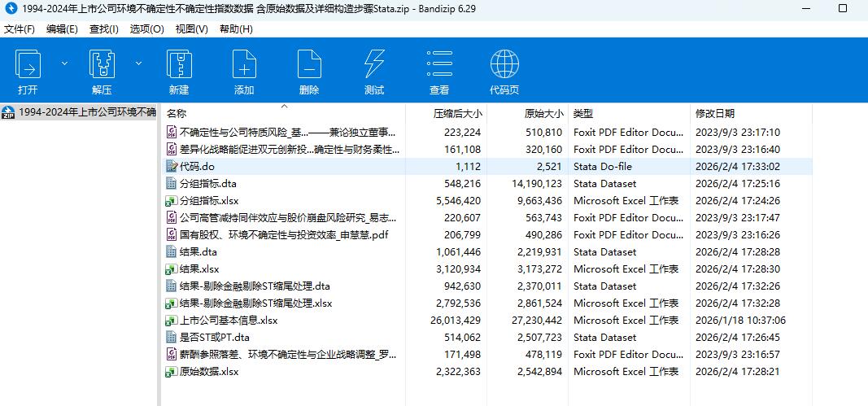Click the Bandizip app icon in title bar
The height and width of the screenshot is (406, 868).
pyautogui.click(x=11, y=8)
